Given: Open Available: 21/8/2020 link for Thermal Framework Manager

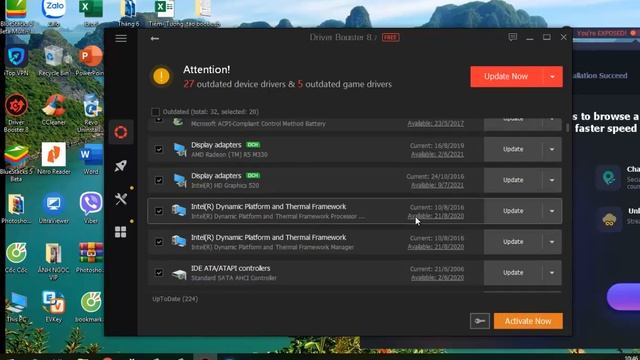Looking at the screenshot, I should 436,247.
